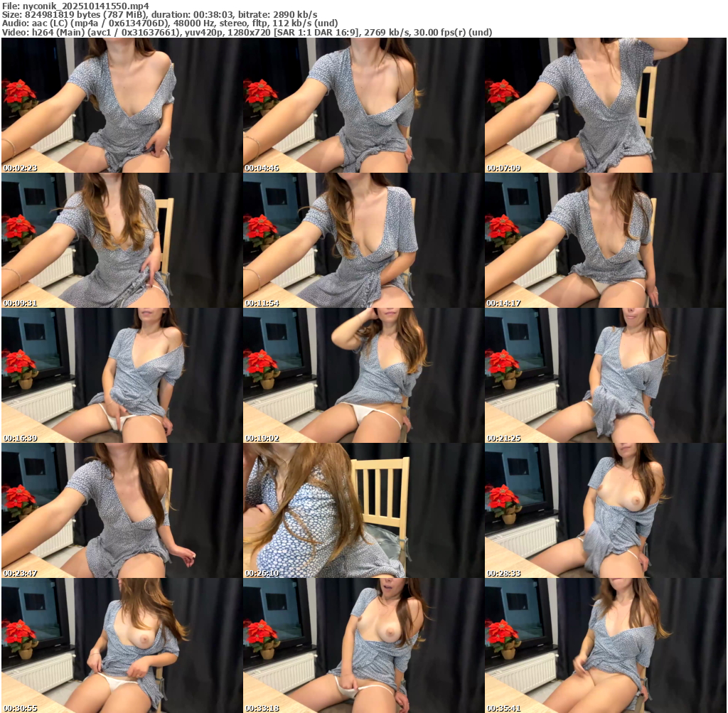Open the frame timestamped 00:19:02
Image resolution: width=728 pixels, height=713 pixels.
[363, 375]
